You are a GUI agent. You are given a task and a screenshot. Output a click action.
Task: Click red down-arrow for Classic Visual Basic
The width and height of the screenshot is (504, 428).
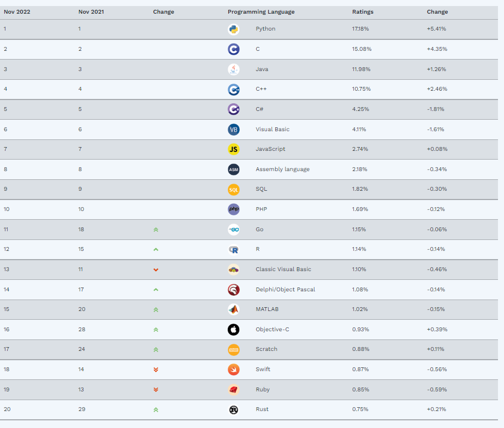(156, 269)
